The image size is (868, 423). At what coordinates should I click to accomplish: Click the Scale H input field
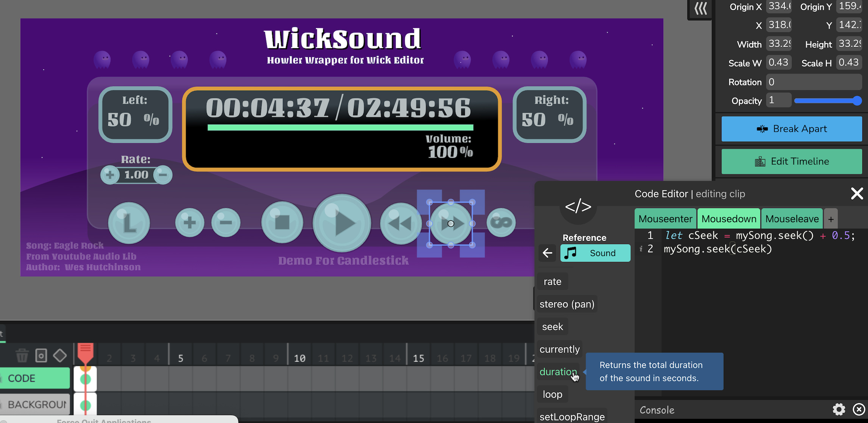pyautogui.click(x=849, y=63)
